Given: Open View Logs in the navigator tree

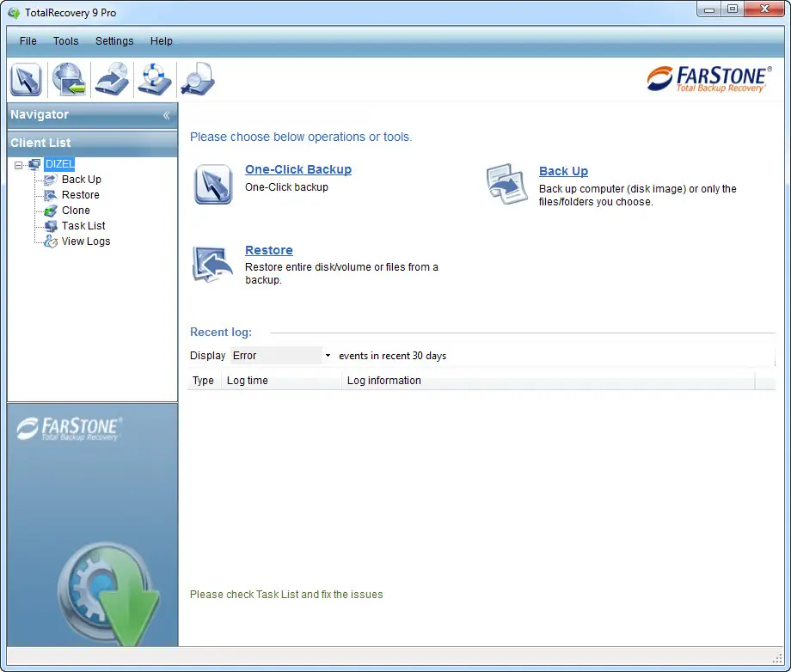Looking at the screenshot, I should coord(86,241).
